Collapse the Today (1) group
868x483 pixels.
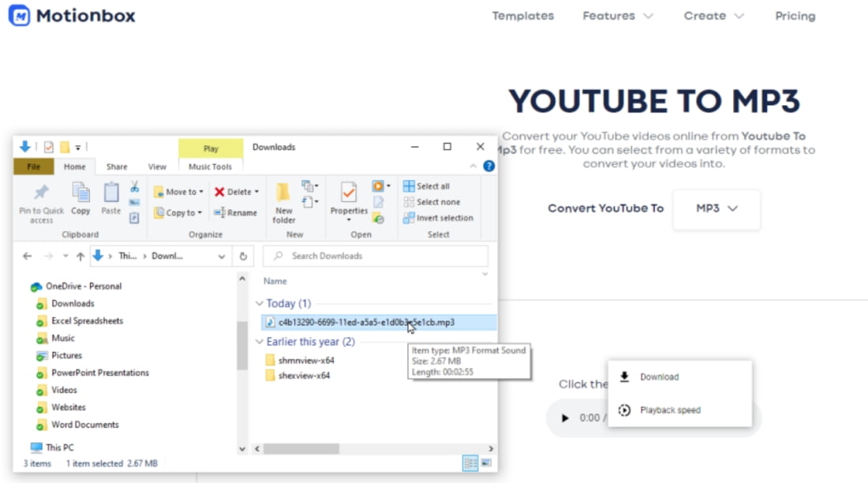click(x=259, y=304)
